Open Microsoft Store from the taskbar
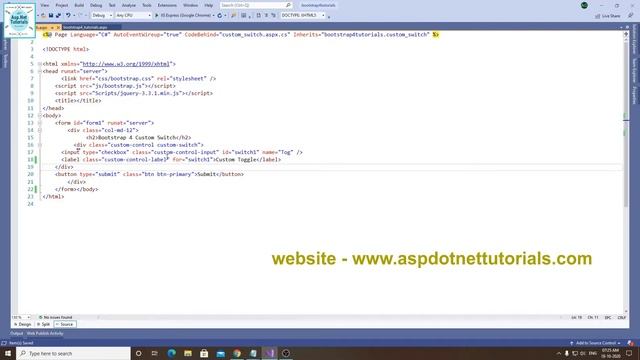This screenshot has width=640, height=360. [x=204, y=353]
